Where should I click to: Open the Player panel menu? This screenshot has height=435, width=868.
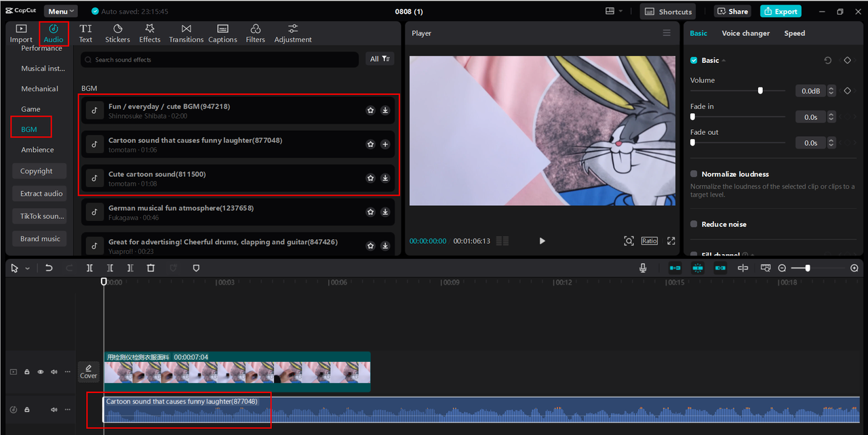pyautogui.click(x=667, y=33)
